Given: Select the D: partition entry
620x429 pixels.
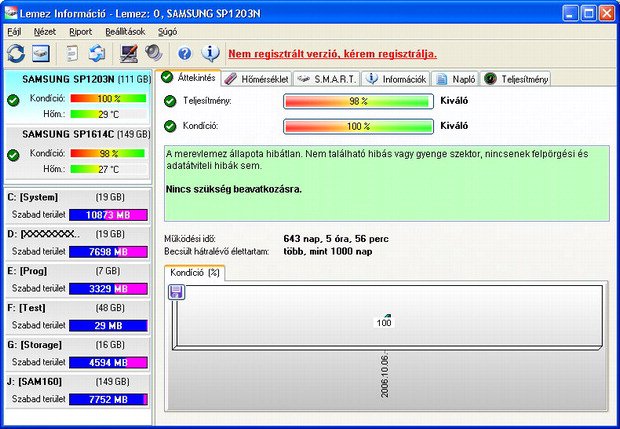Looking at the screenshot, I should [x=78, y=243].
